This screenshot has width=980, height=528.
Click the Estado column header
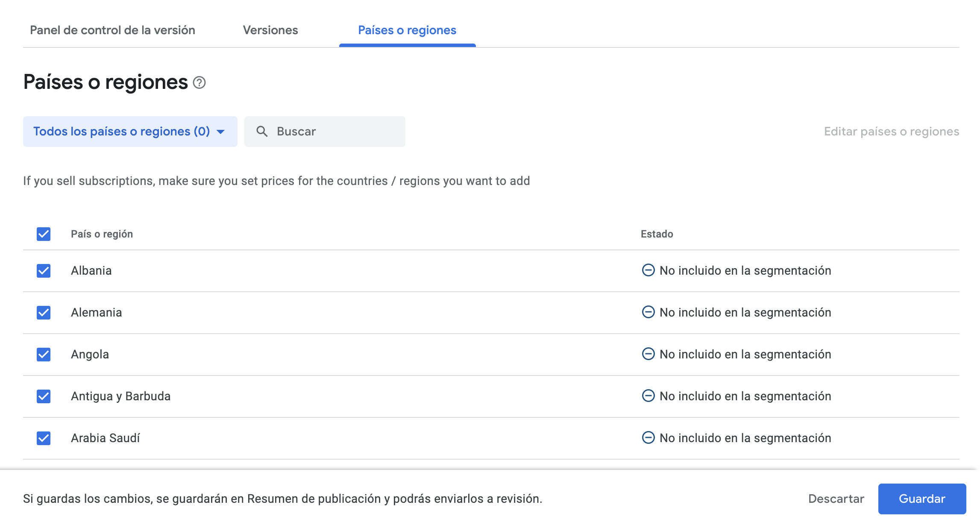657,234
